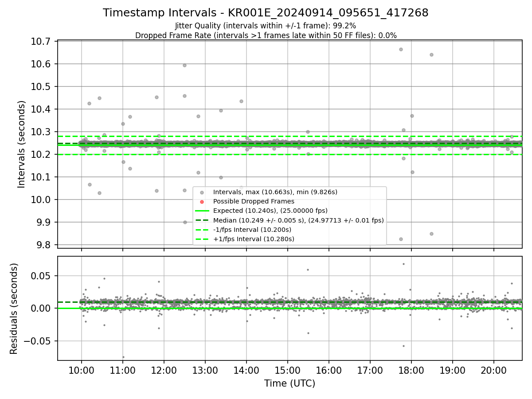Image resolution: width=532 pixels, height=399 pixels.
Task: Click legend text '+1/fps Interval (10.280s)'
Action: (x=254, y=239)
